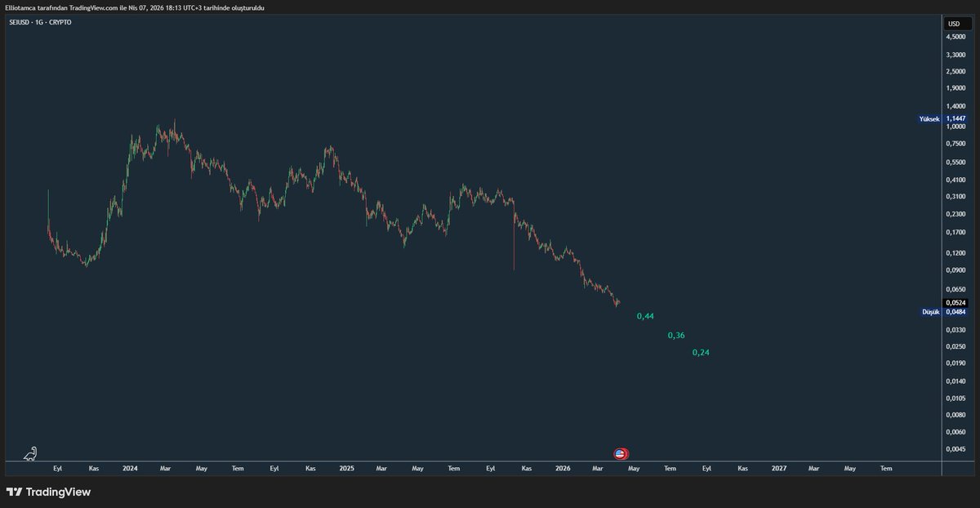Click the 3,3000 price axis label
Image resolution: width=980 pixels, height=508 pixels.
pos(957,55)
